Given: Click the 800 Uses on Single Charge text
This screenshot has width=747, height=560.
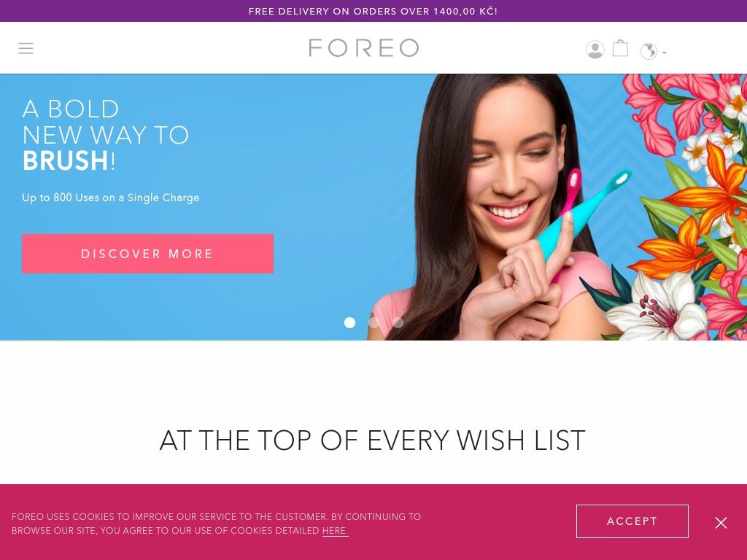Looking at the screenshot, I should (x=111, y=198).
